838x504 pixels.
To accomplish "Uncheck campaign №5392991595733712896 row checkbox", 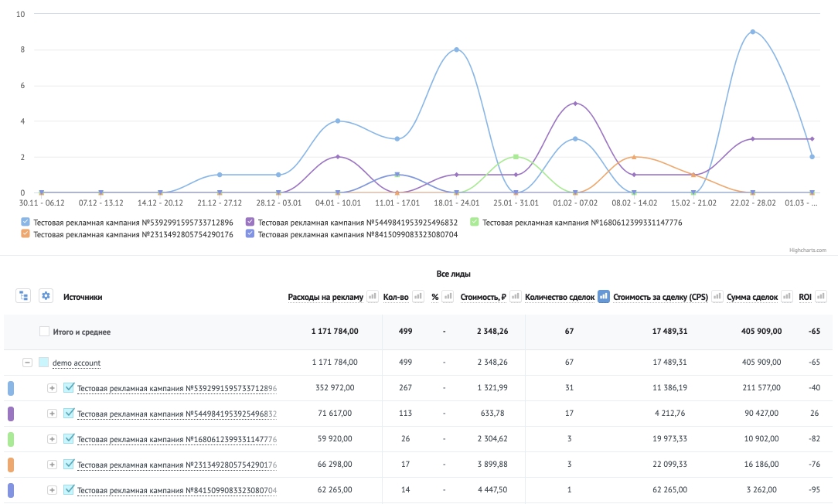I will tap(68, 387).
